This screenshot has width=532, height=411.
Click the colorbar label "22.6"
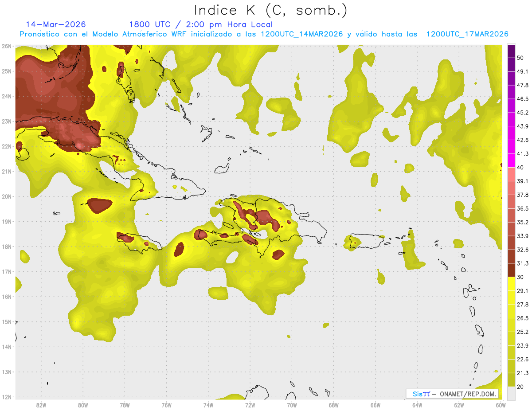click(523, 360)
